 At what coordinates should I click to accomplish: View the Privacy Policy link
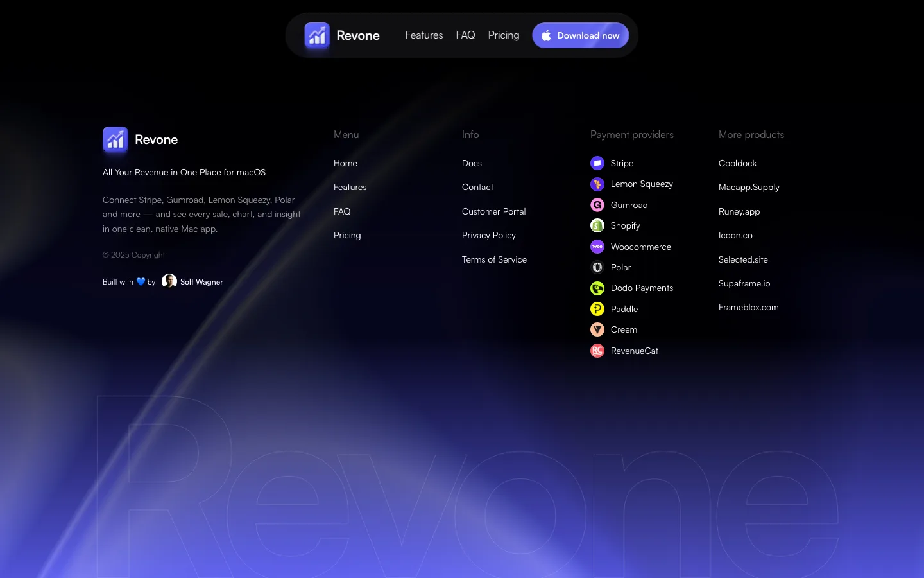click(x=489, y=235)
